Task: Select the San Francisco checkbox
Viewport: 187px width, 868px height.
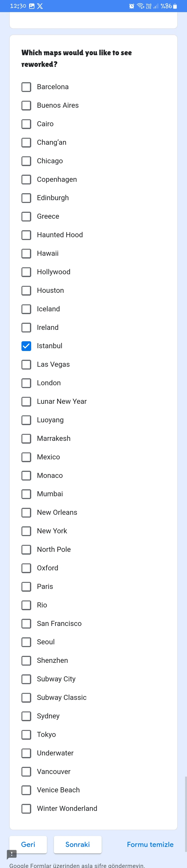Action: tap(26, 623)
